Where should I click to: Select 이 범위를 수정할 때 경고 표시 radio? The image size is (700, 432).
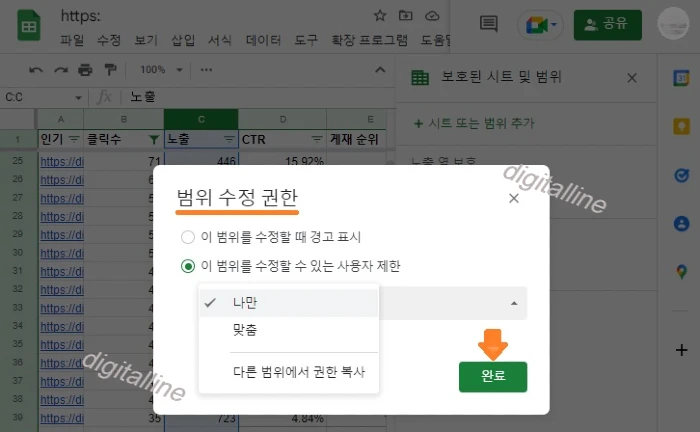point(188,237)
